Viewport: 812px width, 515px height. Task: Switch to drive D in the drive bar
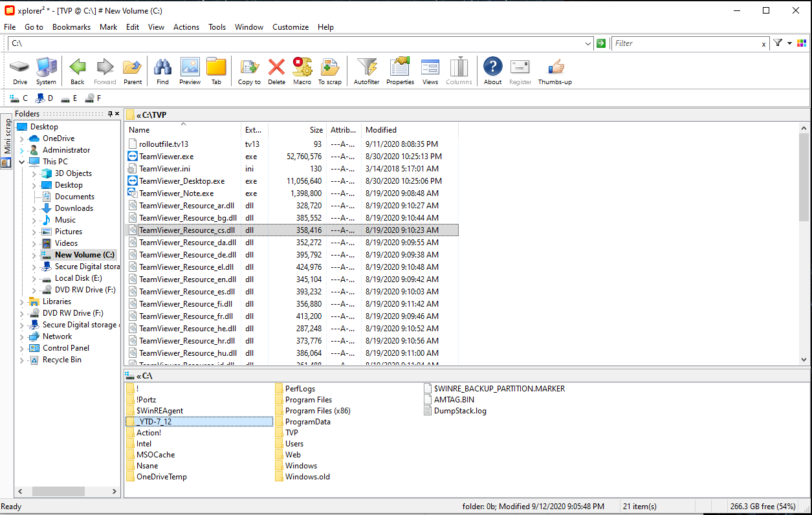44,98
